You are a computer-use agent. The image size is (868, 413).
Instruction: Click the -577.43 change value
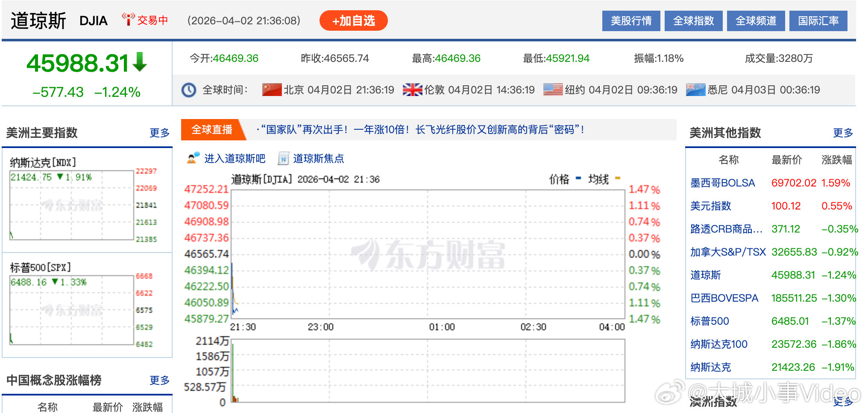58,92
